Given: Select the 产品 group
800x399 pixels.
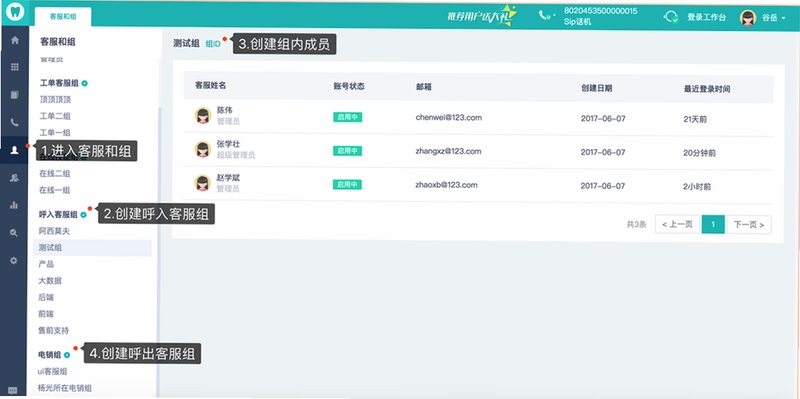Looking at the screenshot, I should (x=46, y=264).
